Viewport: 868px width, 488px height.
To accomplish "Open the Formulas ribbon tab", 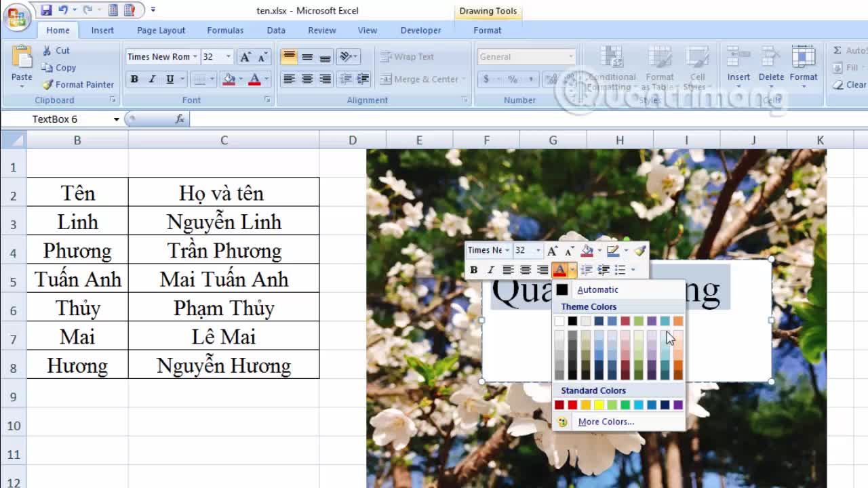I will pos(225,30).
